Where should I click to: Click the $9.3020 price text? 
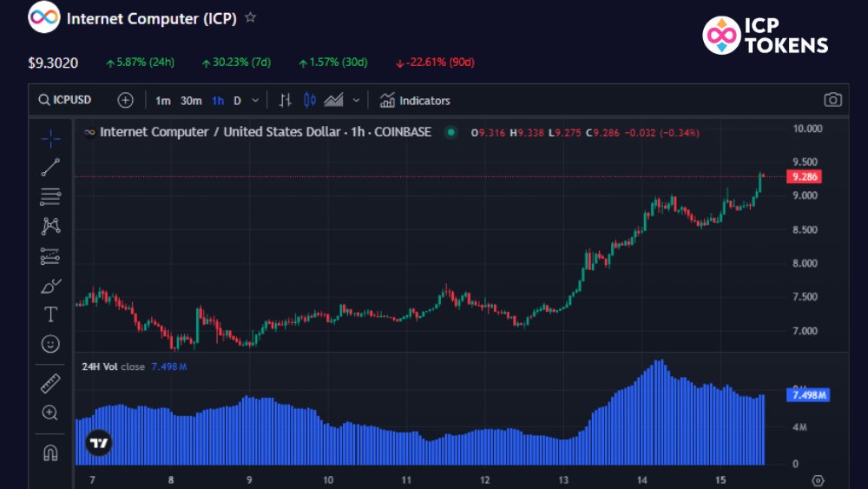53,63
